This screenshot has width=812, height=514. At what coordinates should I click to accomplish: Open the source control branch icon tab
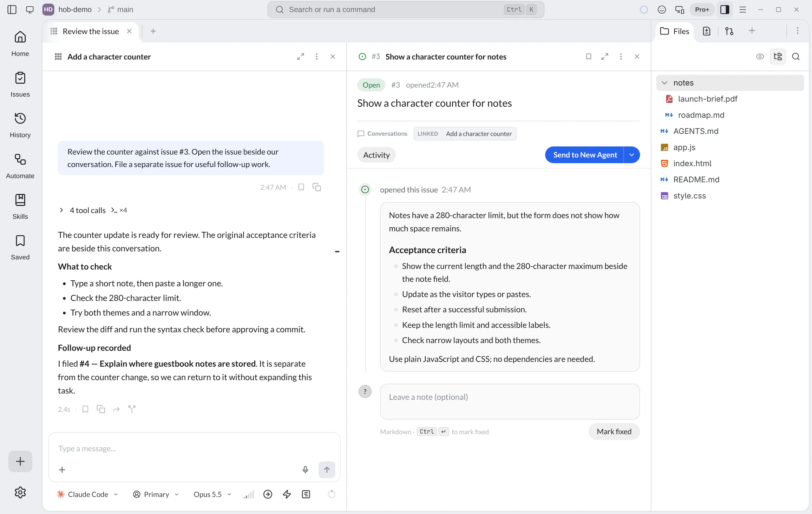click(x=729, y=31)
